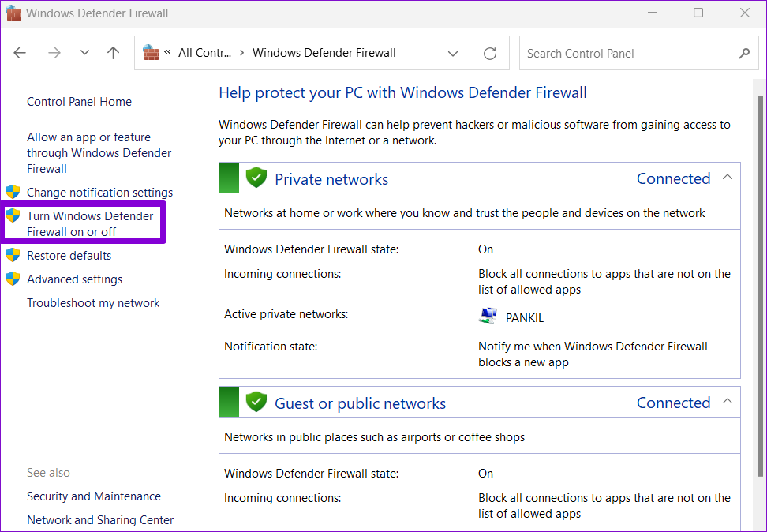Click the Search Control Panel field
The height and width of the screenshot is (532, 767).
pyautogui.click(x=629, y=53)
